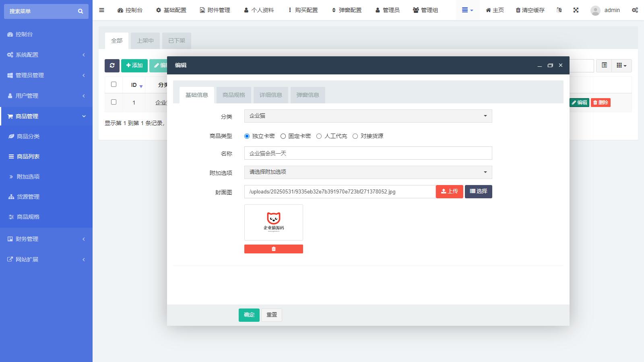Click the 确定 confirm button
This screenshot has width=644, height=362.
249,315
